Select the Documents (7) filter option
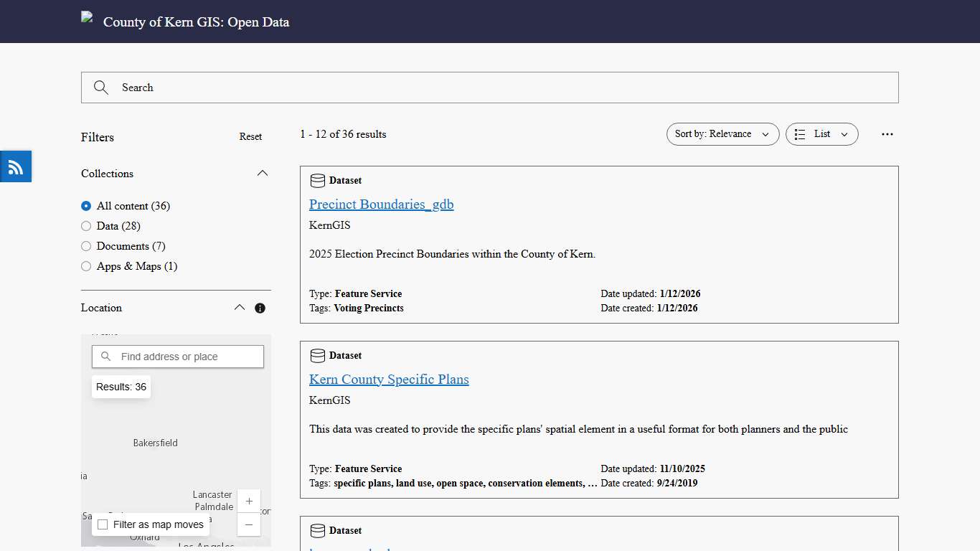Screen dimensions: 980x551 coord(86,246)
